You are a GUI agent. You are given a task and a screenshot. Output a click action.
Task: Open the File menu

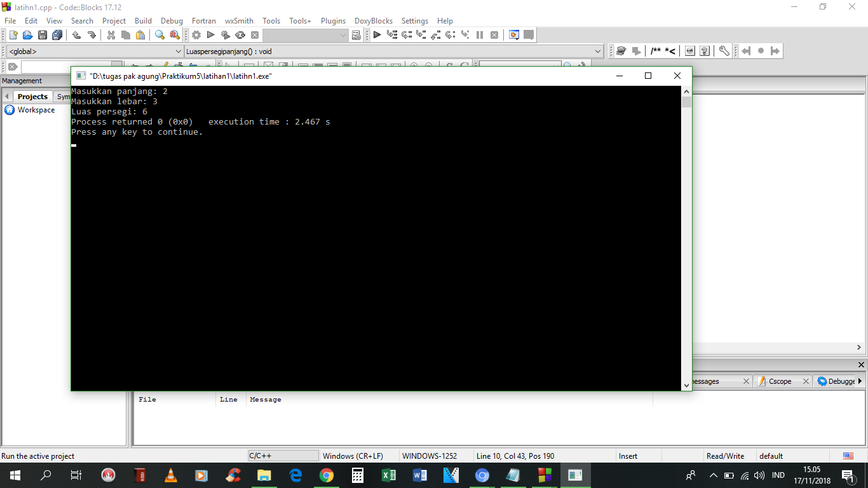[x=10, y=21]
